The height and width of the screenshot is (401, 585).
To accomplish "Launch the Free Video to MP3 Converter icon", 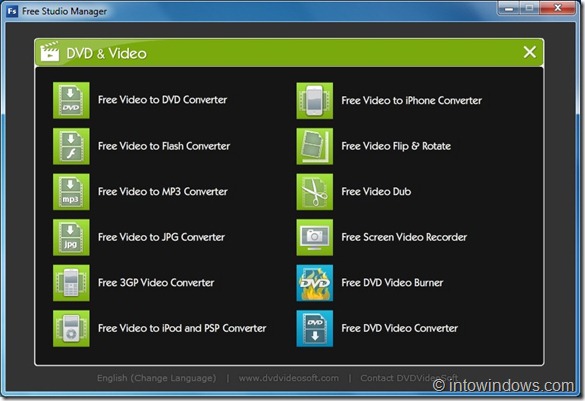I will (x=71, y=192).
